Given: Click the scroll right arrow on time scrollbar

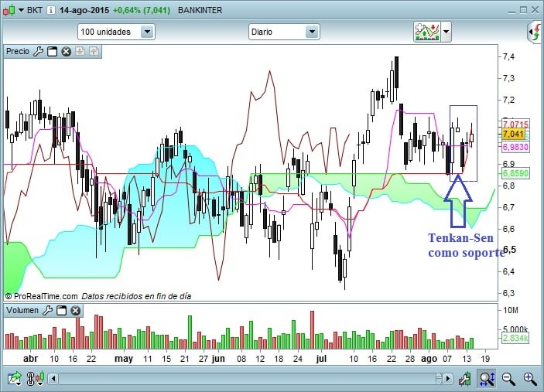Looking at the screenshot, I should [x=448, y=379].
